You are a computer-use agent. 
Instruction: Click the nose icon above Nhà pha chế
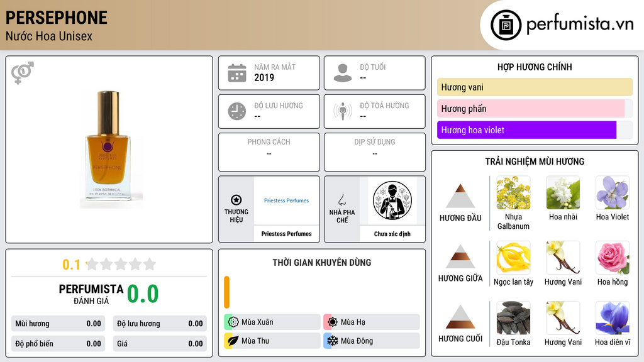[x=341, y=200]
